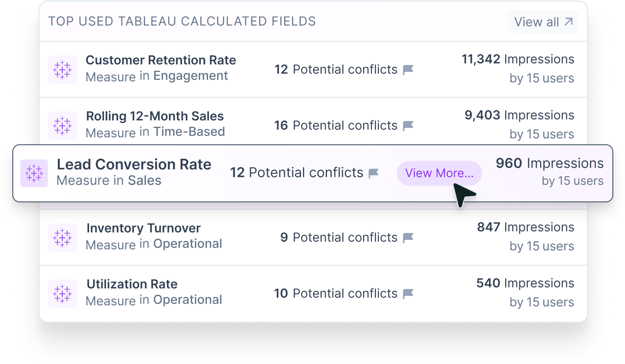Click 960 Impressions on the highlighted row
625x364 pixels.
[x=550, y=163]
